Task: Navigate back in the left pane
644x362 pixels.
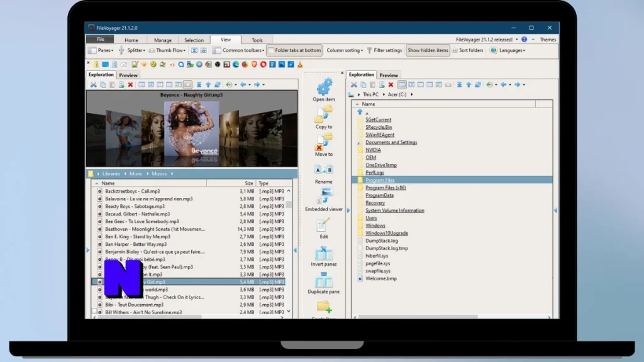Action: pos(243,85)
